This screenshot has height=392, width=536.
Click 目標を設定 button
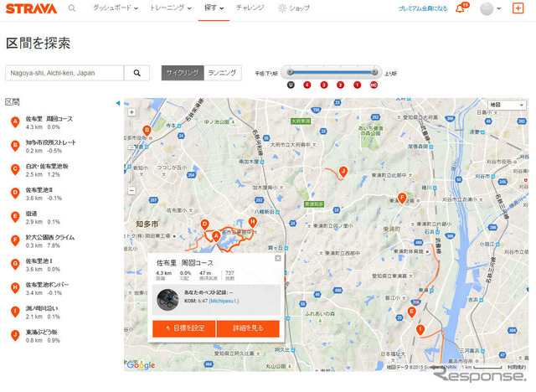tap(184, 328)
